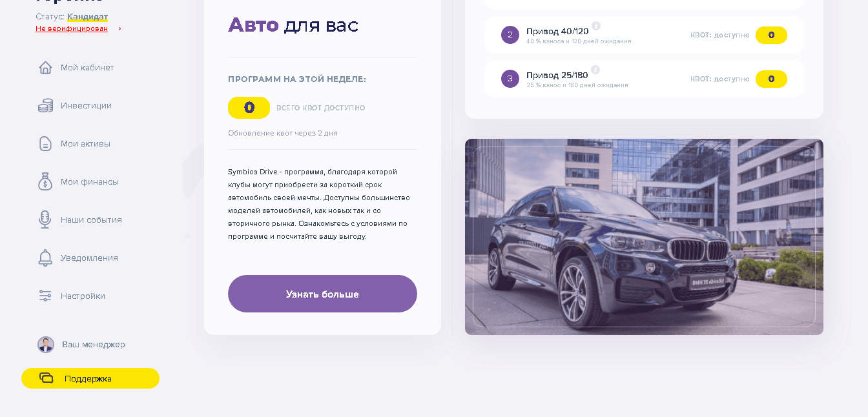
Task: Go to Мои финансы menu item
Action: tap(90, 182)
